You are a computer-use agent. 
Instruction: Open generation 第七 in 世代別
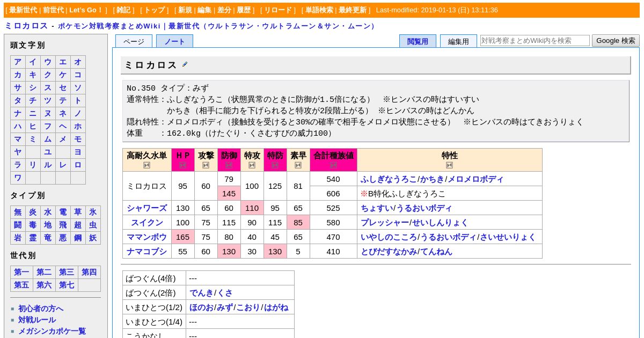point(67,285)
